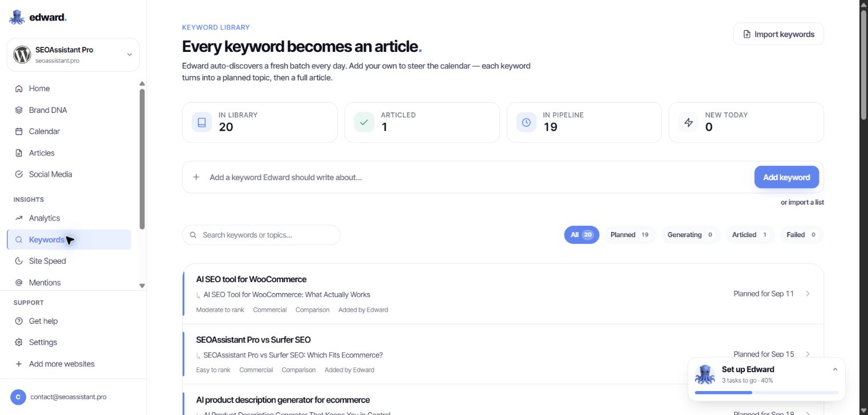This screenshot has width=868, height=415.
Task: Select the All 20 filter tab
Action: coord(582,235)
